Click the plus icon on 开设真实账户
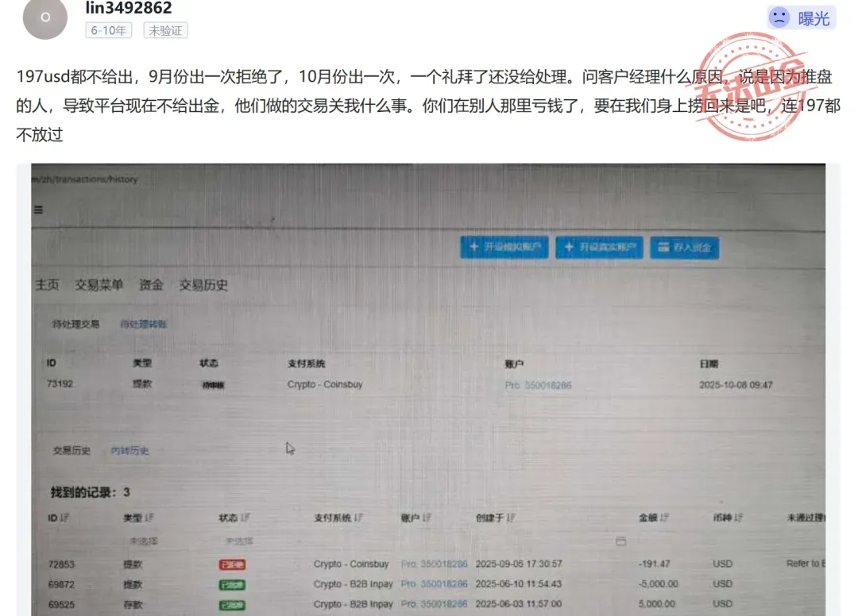 [x=569, y=247]
